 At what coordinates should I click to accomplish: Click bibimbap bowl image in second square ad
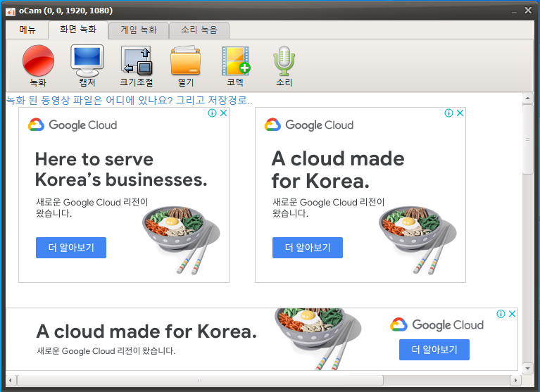[417, 240]
